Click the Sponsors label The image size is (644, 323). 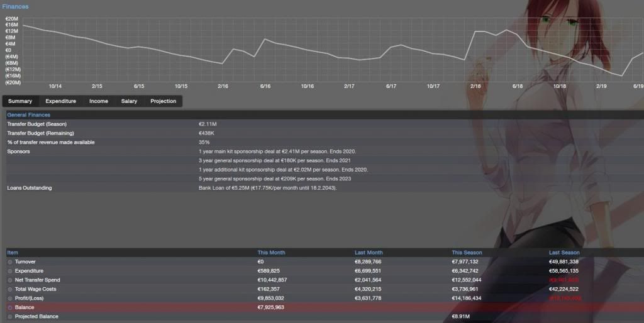pyautogui.click(x=18, y=151)
